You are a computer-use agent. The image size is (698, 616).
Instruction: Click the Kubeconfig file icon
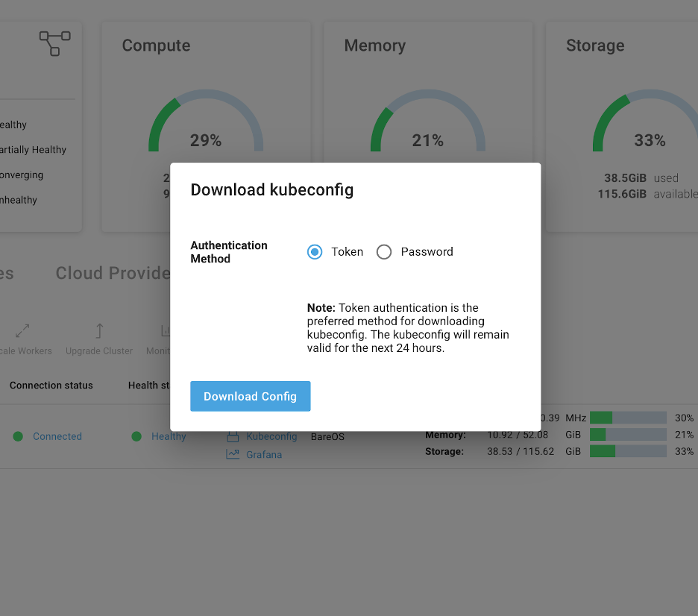(x=233, y=436)
